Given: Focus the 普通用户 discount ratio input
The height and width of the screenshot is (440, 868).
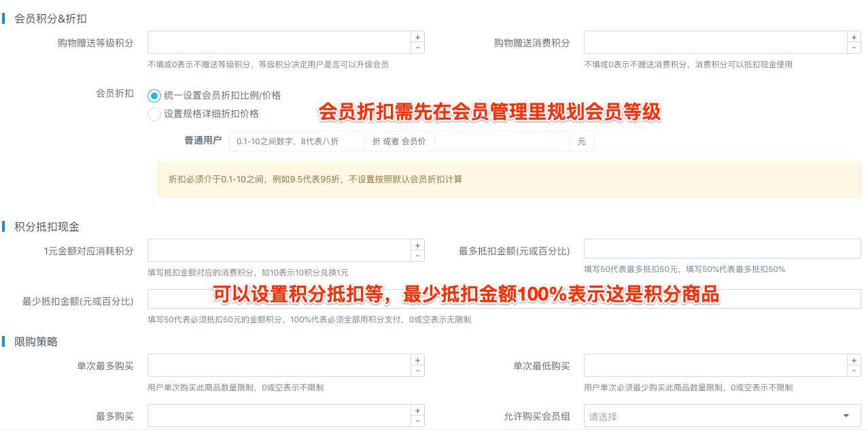Looking at the screenshot, I should 296,141.
